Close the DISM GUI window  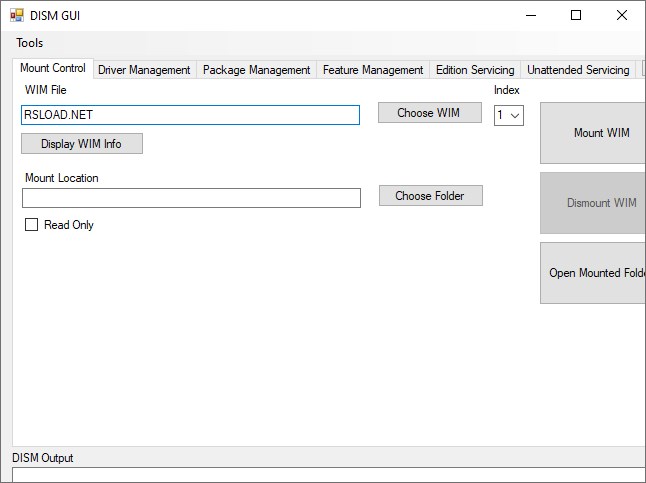point(622,16)
